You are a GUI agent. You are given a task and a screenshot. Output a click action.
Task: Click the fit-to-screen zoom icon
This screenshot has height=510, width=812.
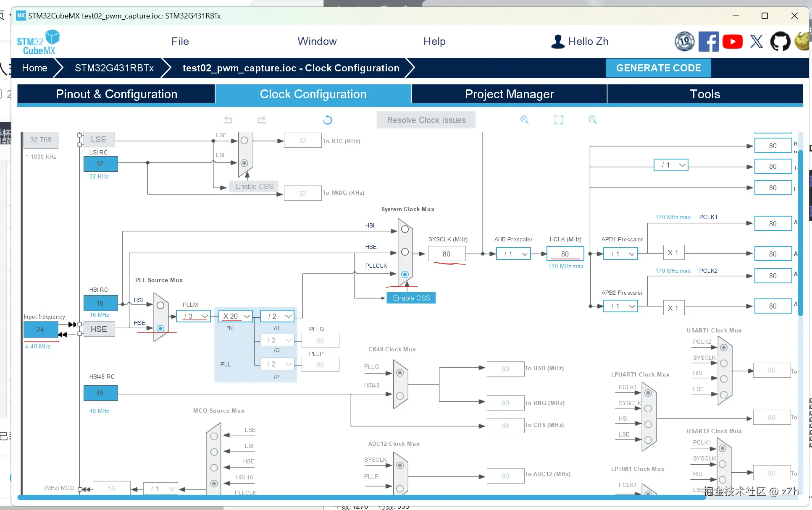559,120
